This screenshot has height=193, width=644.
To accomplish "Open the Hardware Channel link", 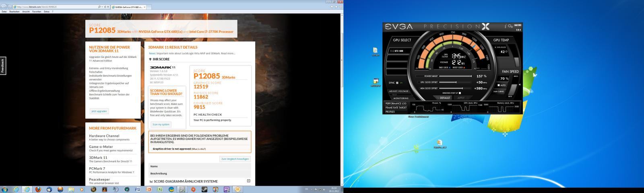I will [x=104, y=136].
